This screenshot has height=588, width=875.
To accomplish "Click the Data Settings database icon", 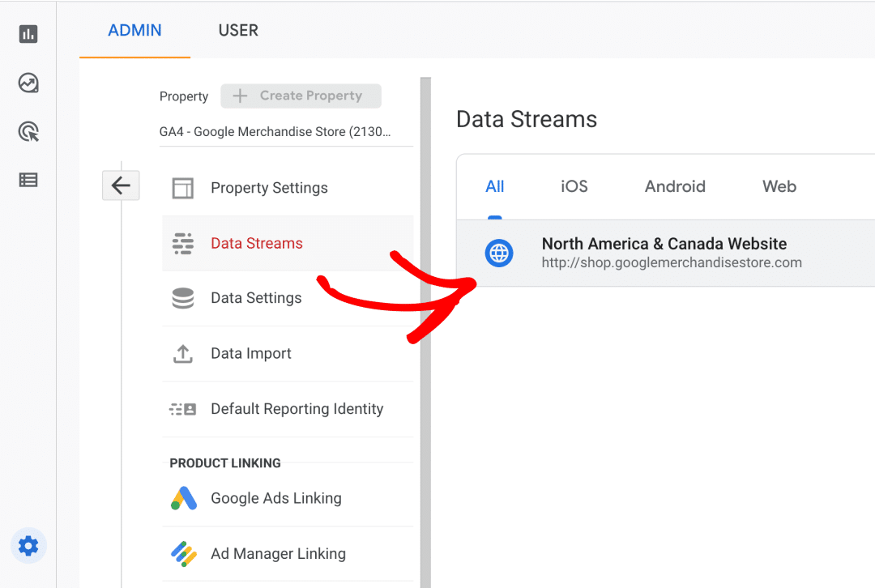I will (x=183, y=298).
